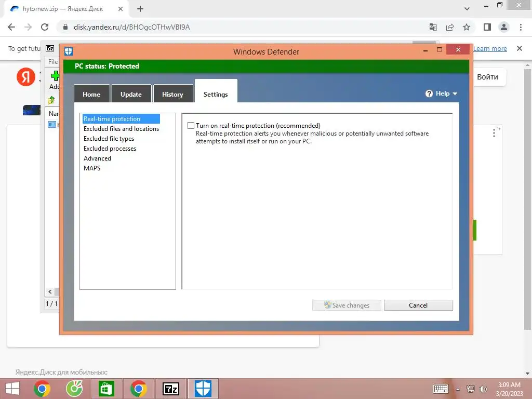Open the Update tab
Image resolution: width=532 pixels, height=399 pixels.
click(x=131, y=94)
